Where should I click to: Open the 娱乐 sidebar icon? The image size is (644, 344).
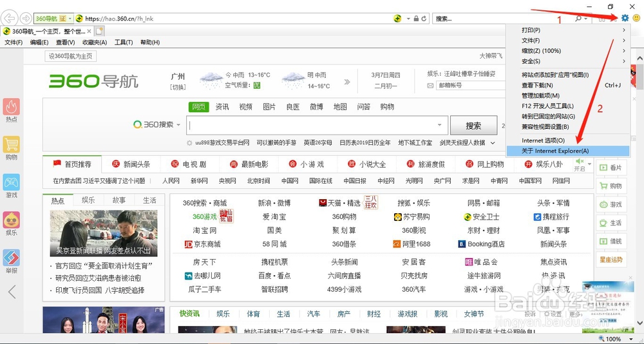(12, 220)
